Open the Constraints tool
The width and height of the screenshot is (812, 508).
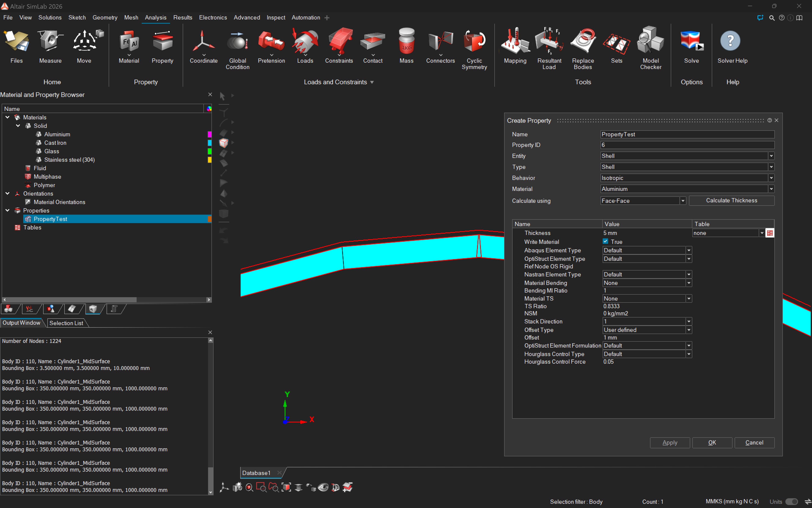coord(339,45)
